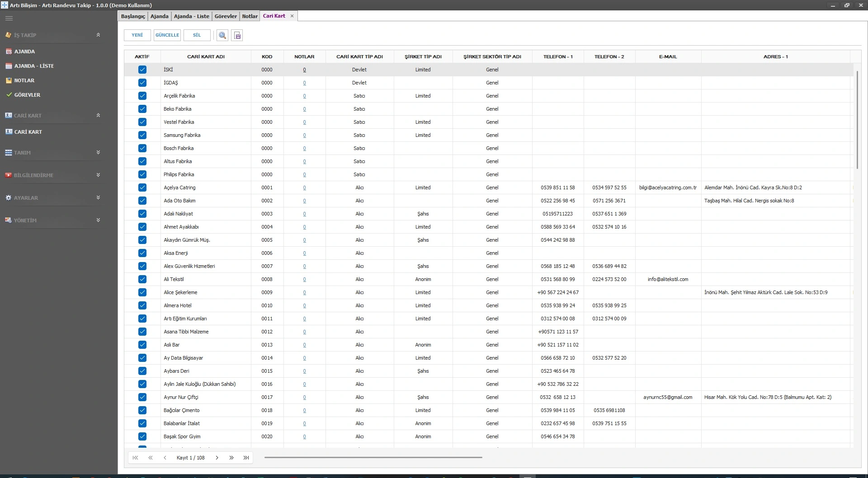Toggle Aktif checkbox for Aybars Deri
868x478 pixels.
click(142, 371)
